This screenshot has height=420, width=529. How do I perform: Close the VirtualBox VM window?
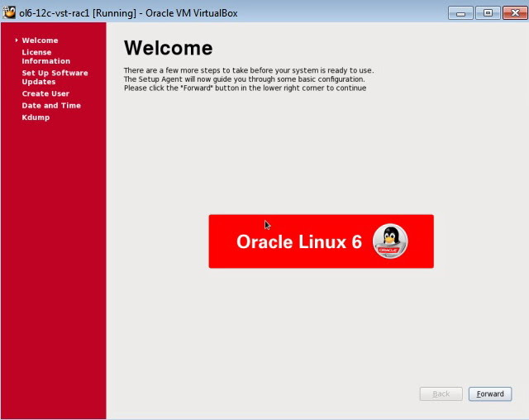point(515,13)
